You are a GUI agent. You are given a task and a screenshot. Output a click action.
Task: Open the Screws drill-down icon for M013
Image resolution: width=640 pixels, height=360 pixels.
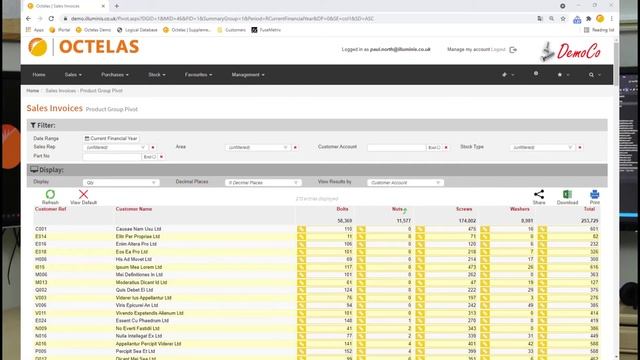click(420, 282)
